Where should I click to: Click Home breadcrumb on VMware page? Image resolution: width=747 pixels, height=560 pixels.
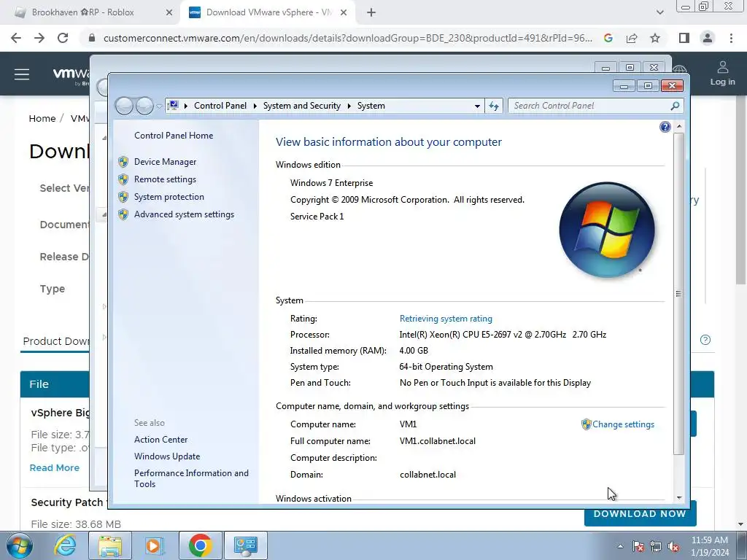42,119
